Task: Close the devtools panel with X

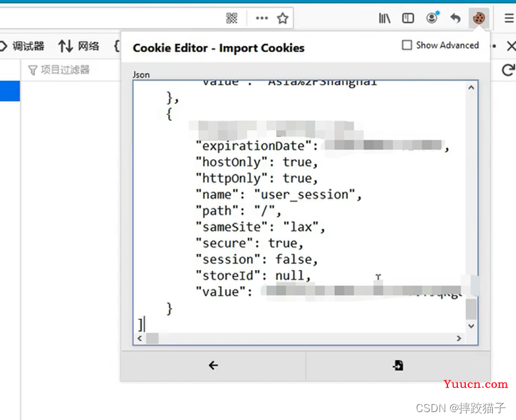Action: 511,46
